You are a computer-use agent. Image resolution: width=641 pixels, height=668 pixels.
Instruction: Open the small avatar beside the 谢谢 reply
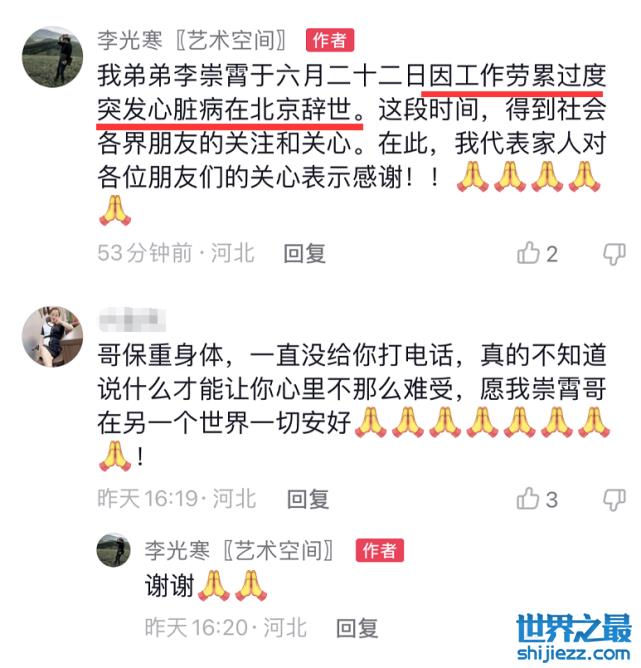[113, 550]
